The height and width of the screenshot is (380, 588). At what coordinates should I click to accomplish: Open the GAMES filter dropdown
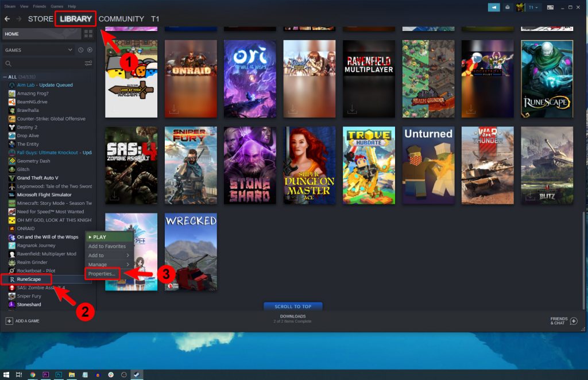(x=38, y=50)
